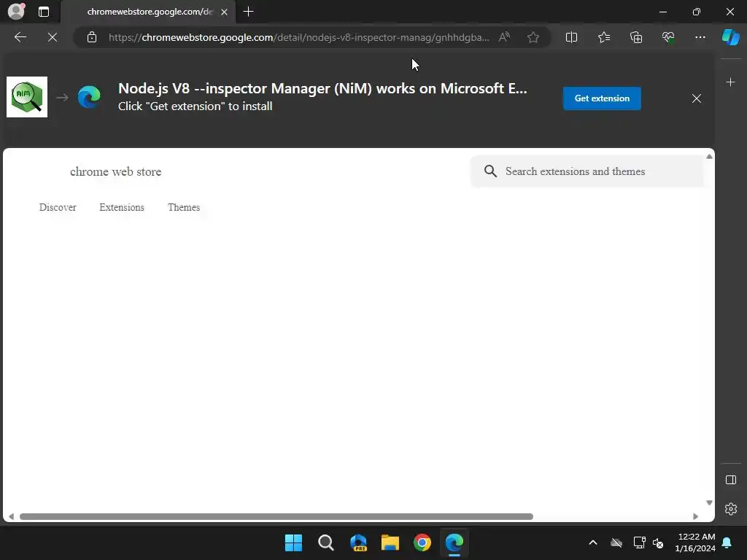Toggle the sidebar visibility icon
Viewport: 747px width, 560px height.
pos(731,480)
